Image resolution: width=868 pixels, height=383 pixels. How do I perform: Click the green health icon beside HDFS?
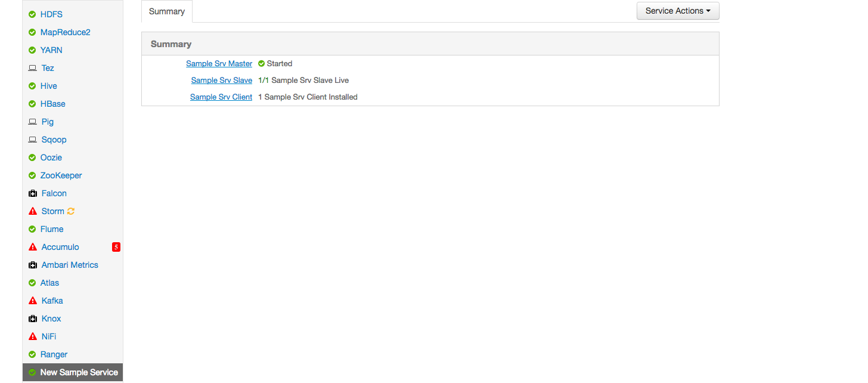click(x=32, y=14)
